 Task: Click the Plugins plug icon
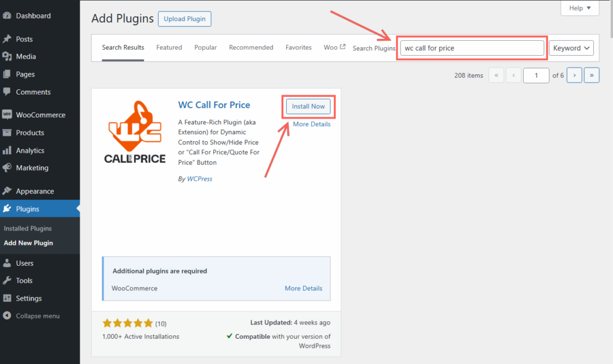pos(7,208)
